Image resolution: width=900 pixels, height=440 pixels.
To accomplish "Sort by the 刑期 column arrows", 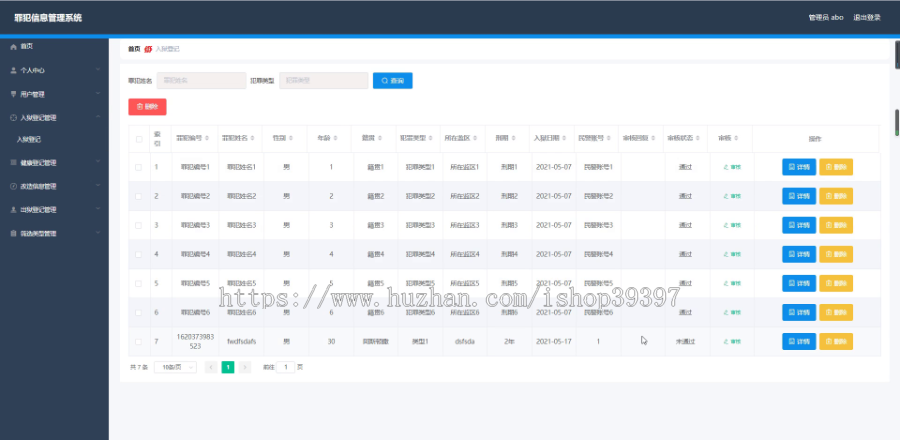I will [x=513, y=138].
